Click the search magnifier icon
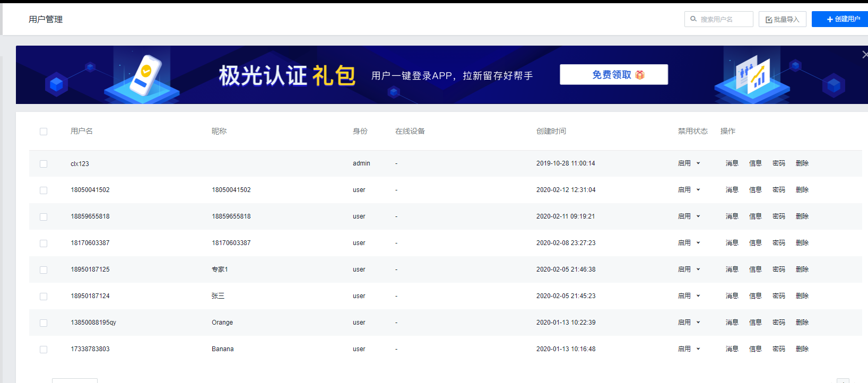The width and height of the screenshot is (868, 383). [693, 19]
